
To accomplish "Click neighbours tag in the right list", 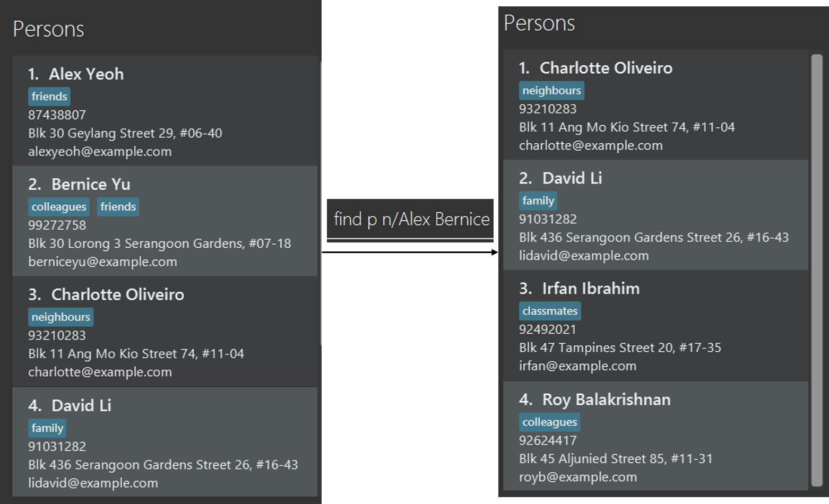I will coord(551,91).
